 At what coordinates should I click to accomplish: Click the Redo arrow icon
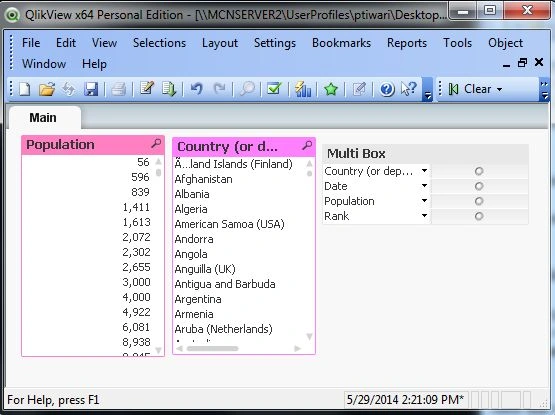(x=219, y=89)
